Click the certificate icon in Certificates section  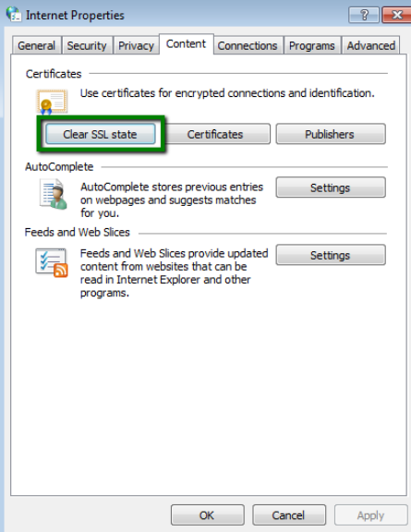[x=52, y=102]
